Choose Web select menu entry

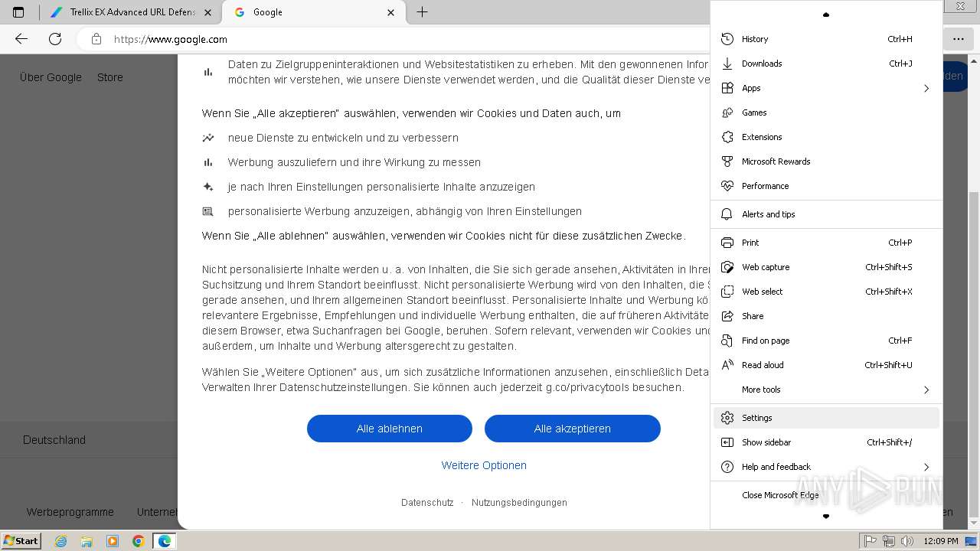[826, 292]
